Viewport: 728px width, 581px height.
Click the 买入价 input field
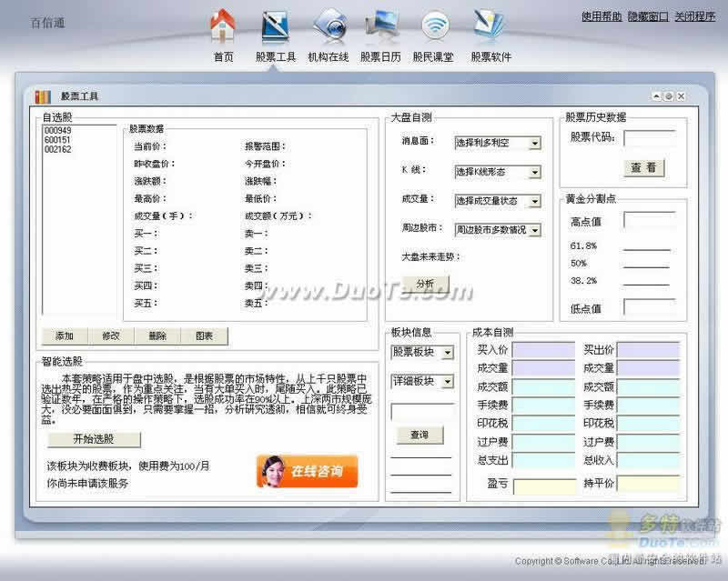click(x=543, y=350)
